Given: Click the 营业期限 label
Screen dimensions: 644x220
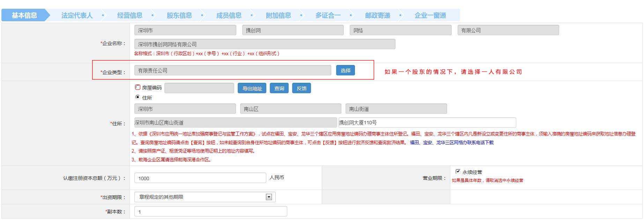Looking at the screenshot, I should pos(434,178).
